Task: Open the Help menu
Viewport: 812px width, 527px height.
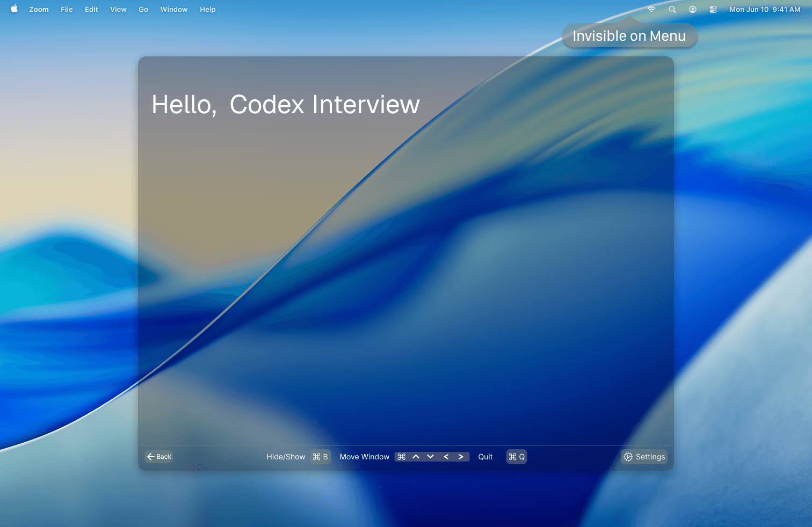Action: pyautogui.click(x=207, y=9)
